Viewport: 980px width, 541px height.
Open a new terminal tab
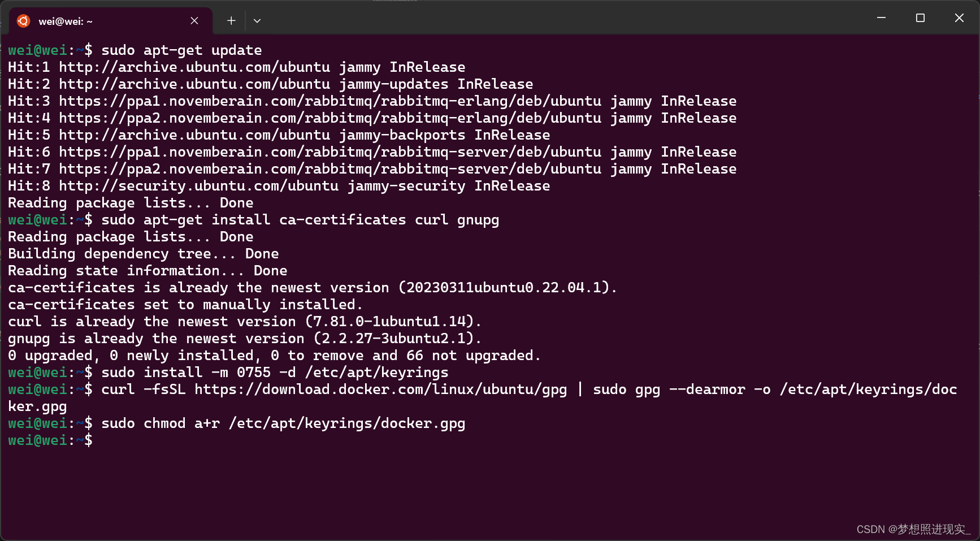coord(231,21)
